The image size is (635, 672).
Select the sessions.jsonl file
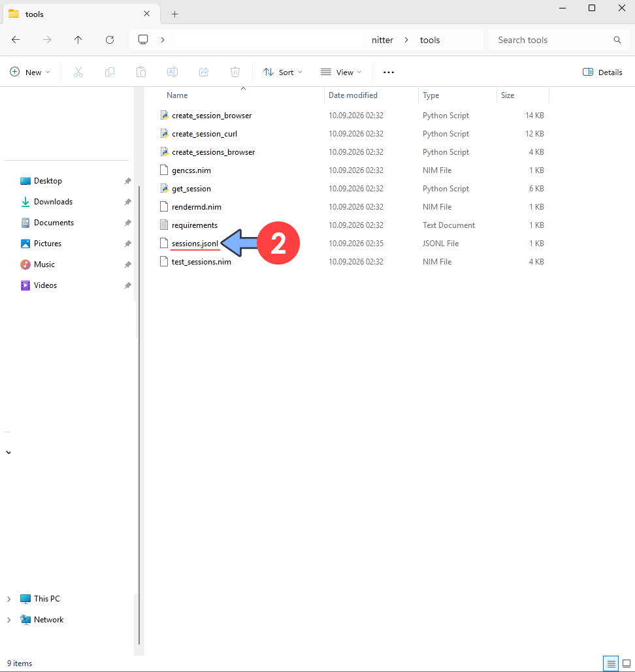click(x=195, y=244)
